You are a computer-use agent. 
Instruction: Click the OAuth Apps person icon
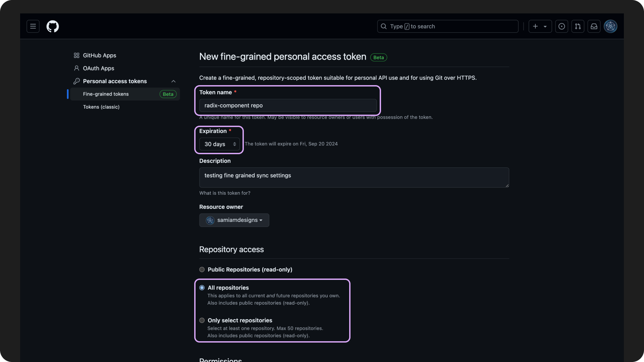[76, 68]
